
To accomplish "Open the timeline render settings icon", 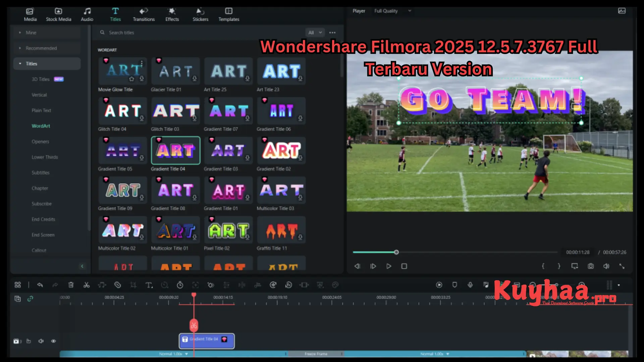I will [439, 285].
